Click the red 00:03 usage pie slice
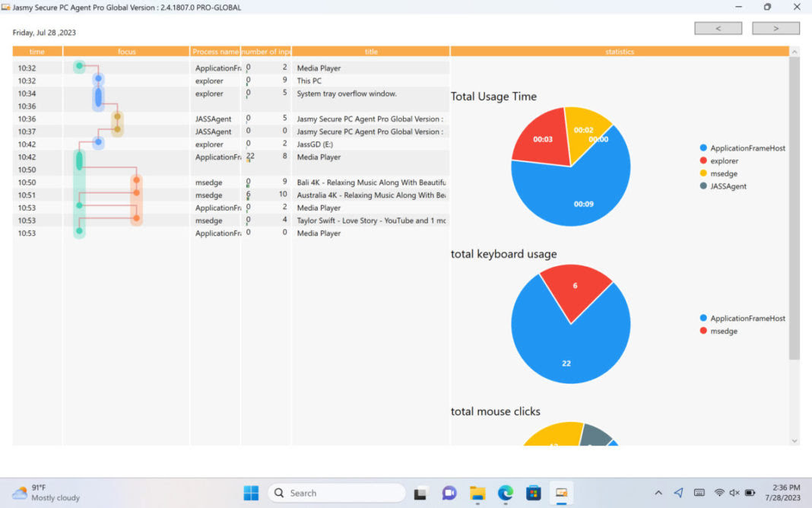The image size is (812, 508). pyautogui.click(x=541, y=138)
